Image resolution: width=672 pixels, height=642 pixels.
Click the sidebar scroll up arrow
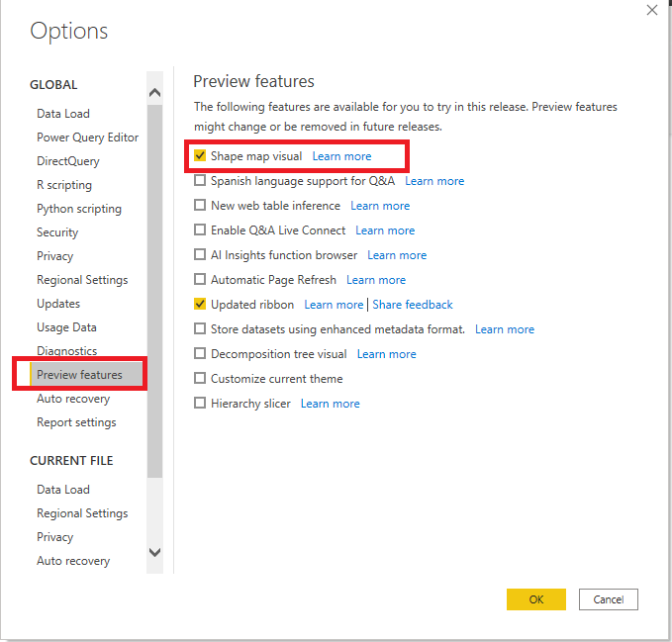coord(154,92)
